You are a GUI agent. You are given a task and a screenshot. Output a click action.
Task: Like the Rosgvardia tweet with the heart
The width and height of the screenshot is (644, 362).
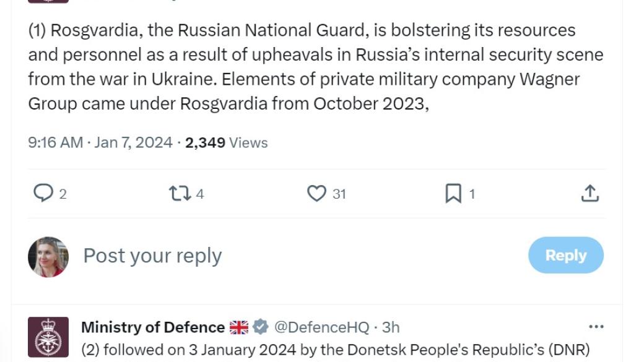[316, 194]
